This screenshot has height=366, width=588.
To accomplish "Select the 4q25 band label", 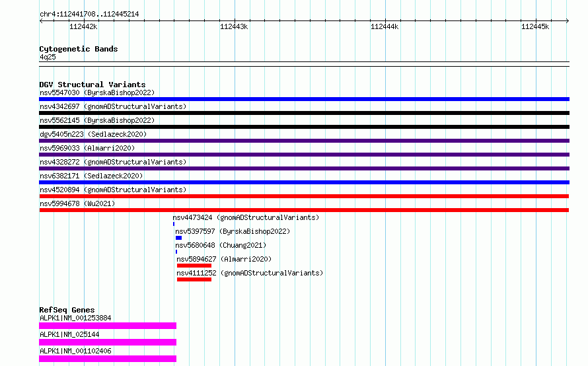I will 48,57.
